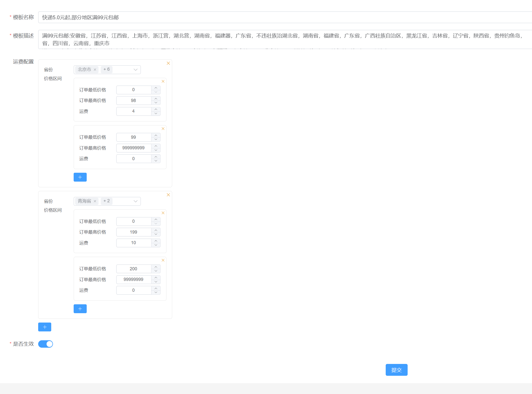Remove the 0–199 price range block

pos(163,213)
